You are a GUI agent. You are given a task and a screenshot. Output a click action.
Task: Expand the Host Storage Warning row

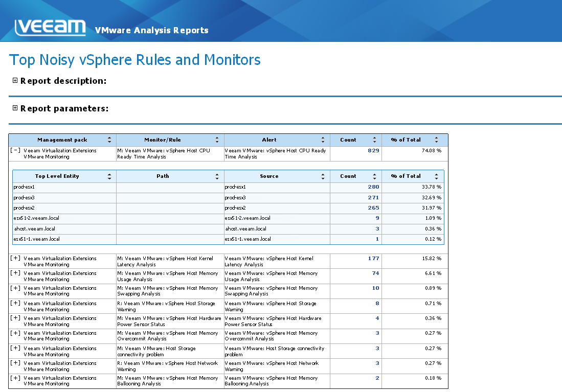click(x=15, y=303)
